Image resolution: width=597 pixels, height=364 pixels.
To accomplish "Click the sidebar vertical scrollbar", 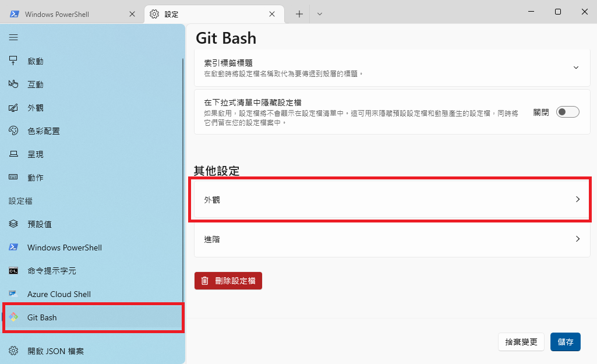I will pos(183,179).
